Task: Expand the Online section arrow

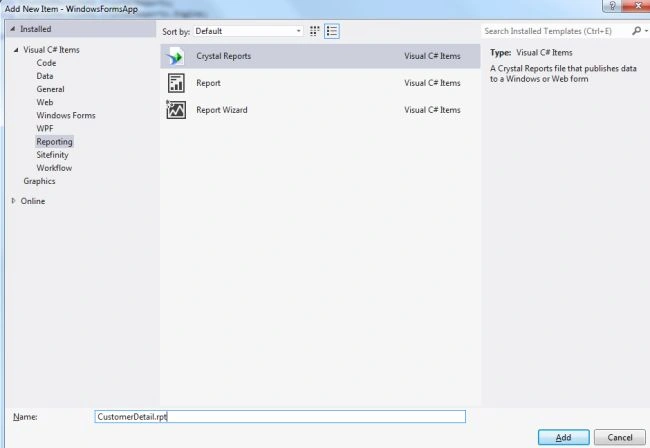Action: (x=13, y=201)
